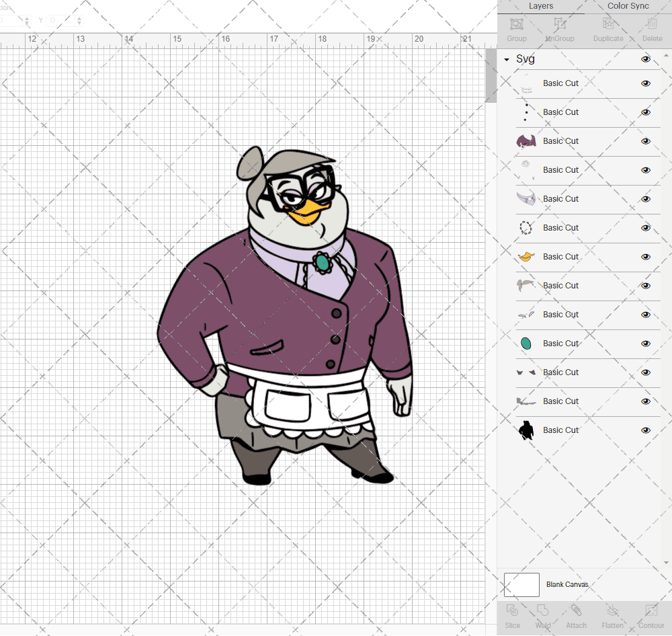Screen dimensions: 672x636
Task: Select the two dark shapes layer thumbnail
Action: click(x=526, y=372)
